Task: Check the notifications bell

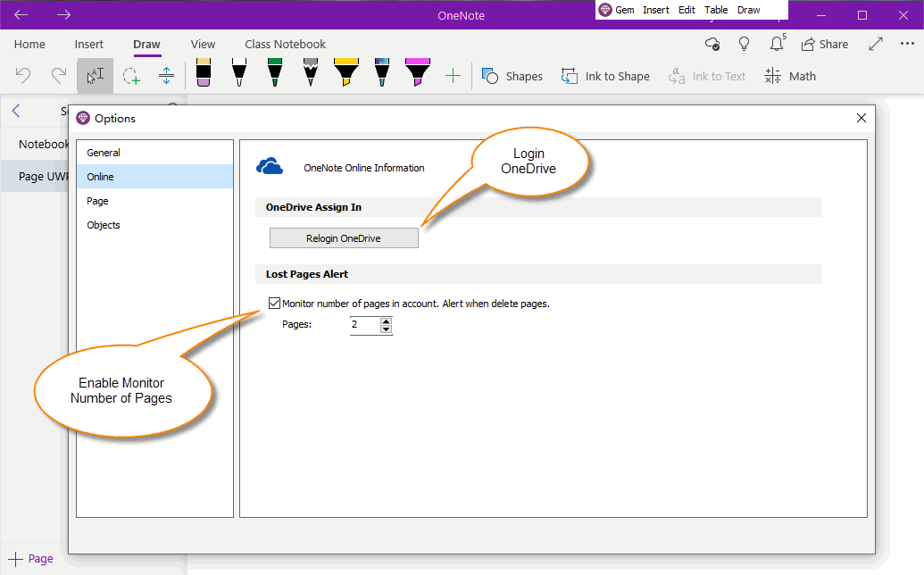Action: coord(776,43)
